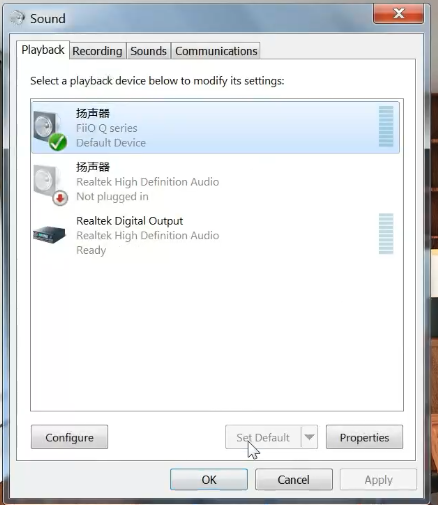Image resolution: width=438 pixels, height=505 pixels.
Task: Select the 'Not plugged in' device row
Action: point(215,181)
